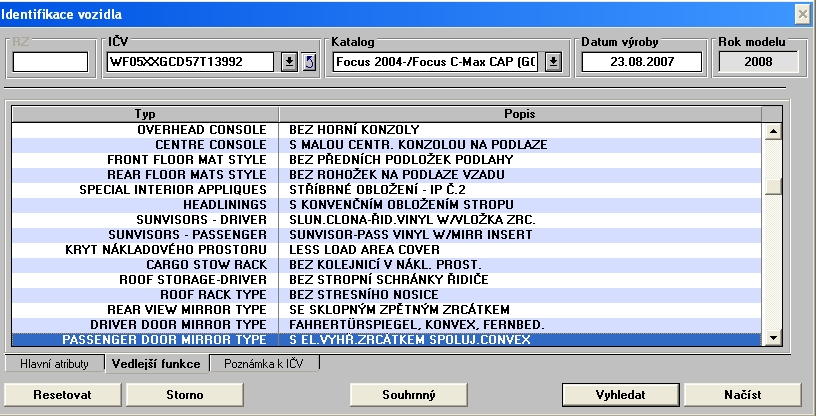Click the scrollbar up arrow in the list
The height and width of the screenshot is (416, 817).
[771, 131]
